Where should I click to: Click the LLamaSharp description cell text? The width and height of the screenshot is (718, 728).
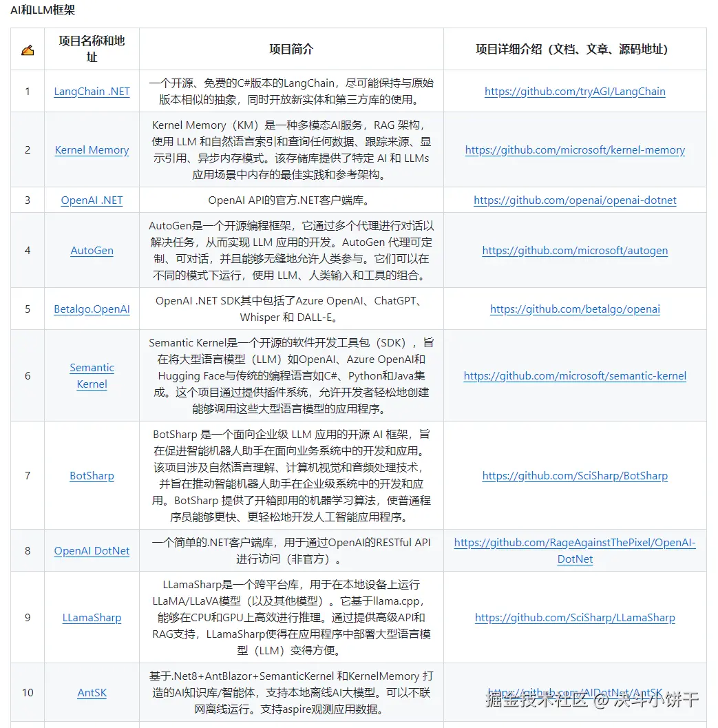pos(291,618)
